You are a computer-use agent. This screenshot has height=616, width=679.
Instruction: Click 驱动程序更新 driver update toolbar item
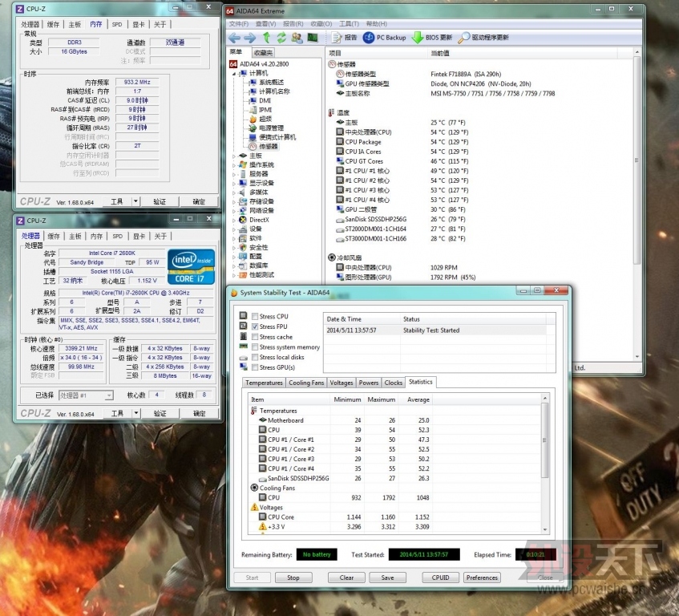coord(483,38)
